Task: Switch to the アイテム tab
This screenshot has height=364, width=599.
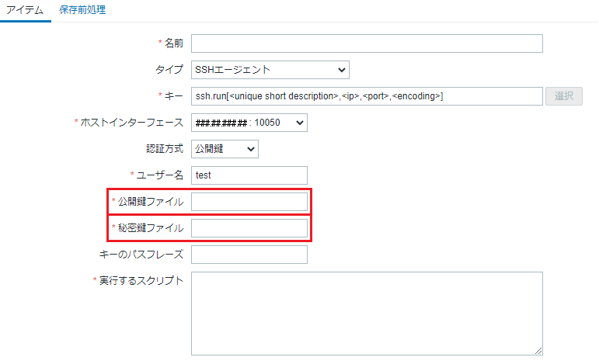Action: pos(25,10)
